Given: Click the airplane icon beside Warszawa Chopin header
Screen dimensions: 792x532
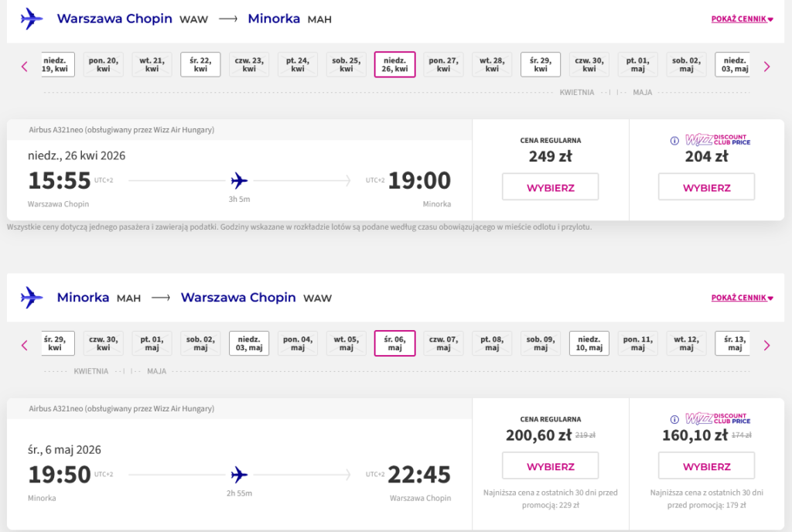Looking at the screenshot, I should click(32, 19).
